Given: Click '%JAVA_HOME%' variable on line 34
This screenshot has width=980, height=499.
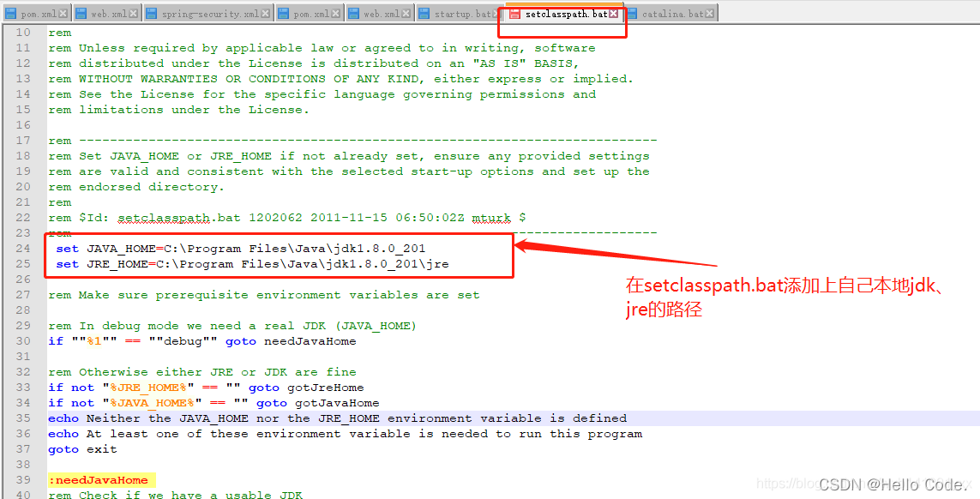Looking at the screenshot, I should pyautogui.click(x=152, y=403).
